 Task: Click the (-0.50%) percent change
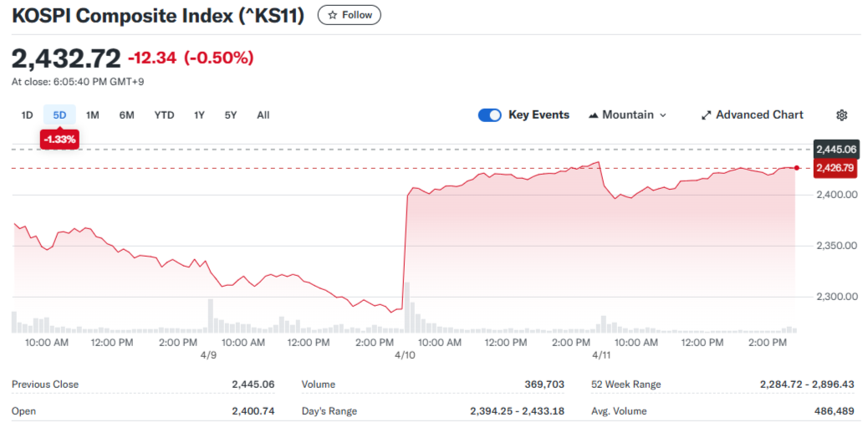(x=218, y=58)
